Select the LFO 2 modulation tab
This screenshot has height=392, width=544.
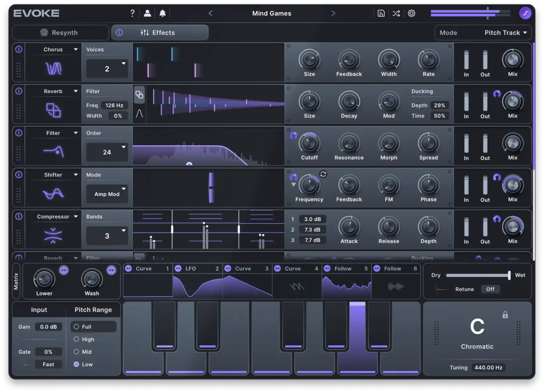(x=197, y=269)
